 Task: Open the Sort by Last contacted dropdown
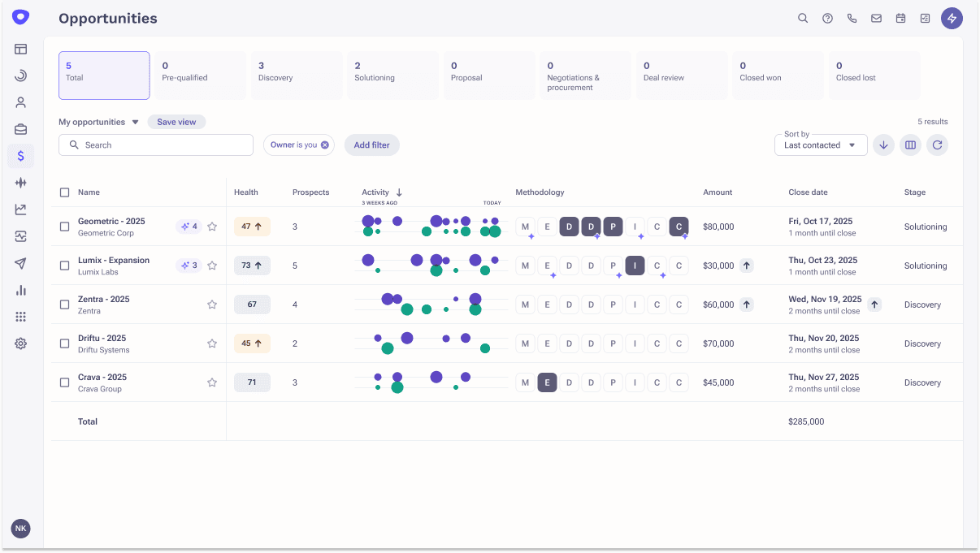820,145
